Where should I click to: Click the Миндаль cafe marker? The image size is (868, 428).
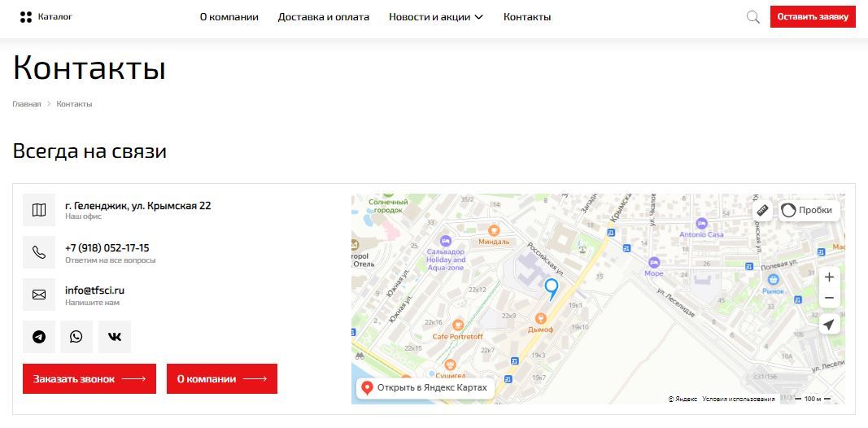click(x=494, y=231)
